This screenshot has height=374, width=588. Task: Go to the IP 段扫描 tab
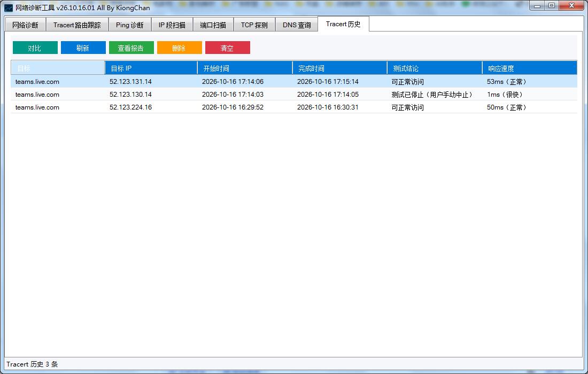coord(172,25)
